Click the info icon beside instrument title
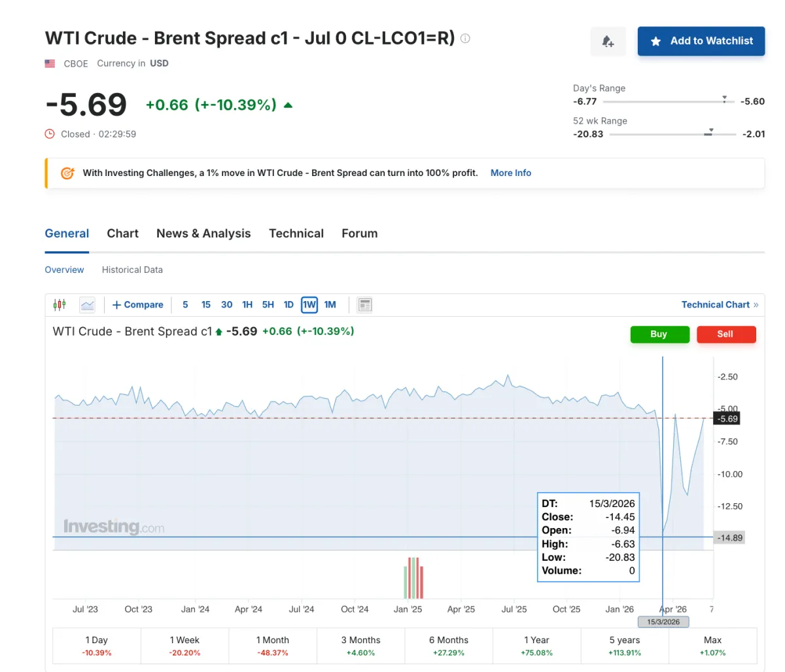This screenshot has height=672, width=785. coord(465,39)
